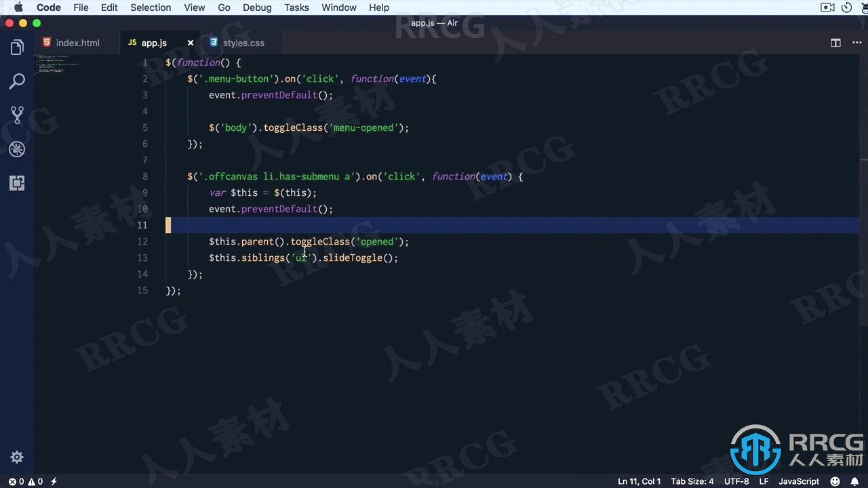The image size is (868, 488).
Task: Split the editor to the right
Action: pos(835,43)
